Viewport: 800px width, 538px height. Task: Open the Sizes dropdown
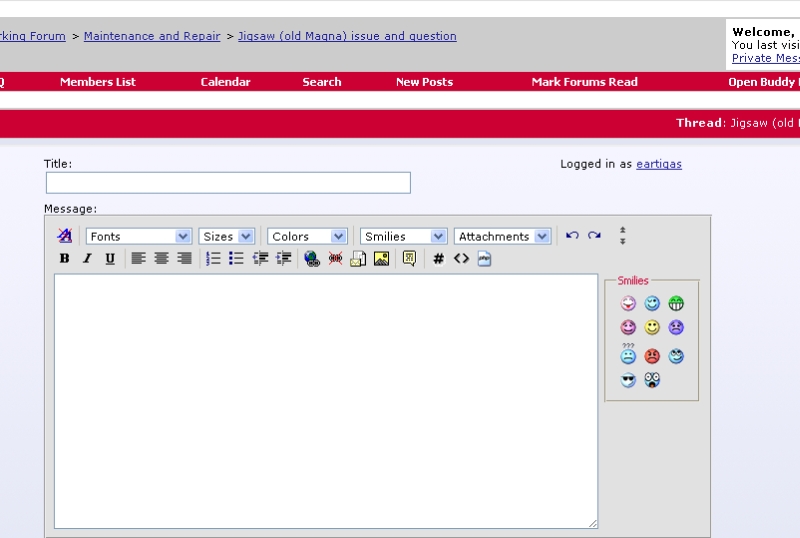[227, 236]
